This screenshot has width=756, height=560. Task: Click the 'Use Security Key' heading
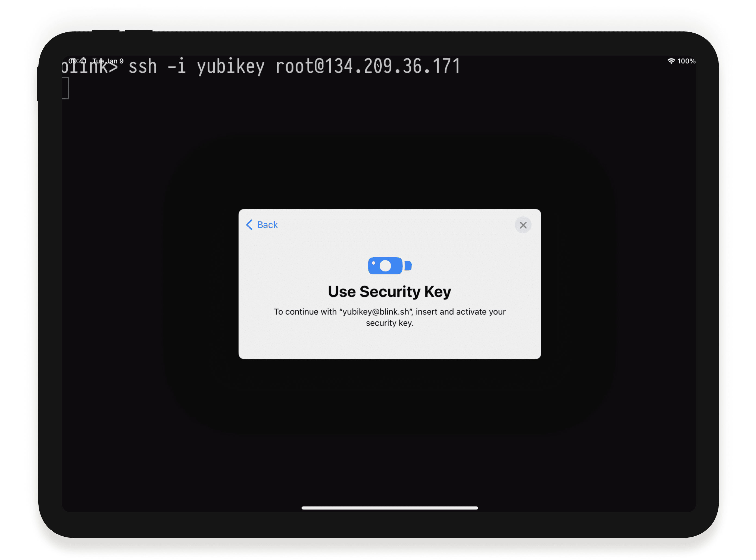389,292
